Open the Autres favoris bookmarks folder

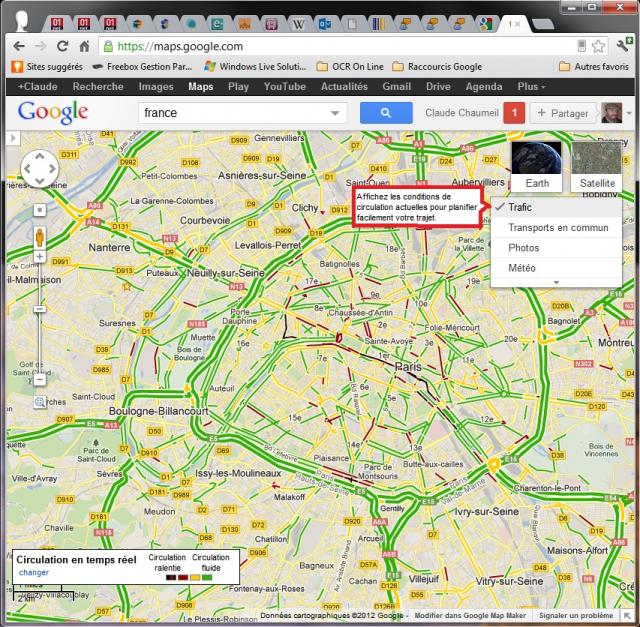[x=593, y=67]
